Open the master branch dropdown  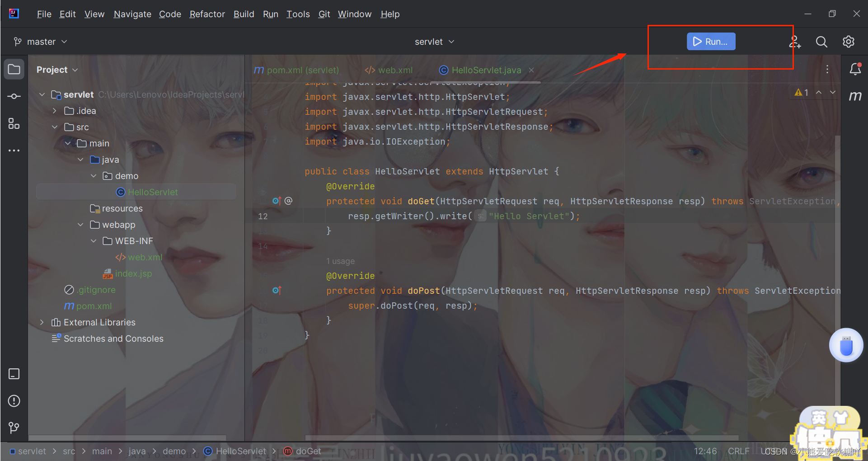41,42
